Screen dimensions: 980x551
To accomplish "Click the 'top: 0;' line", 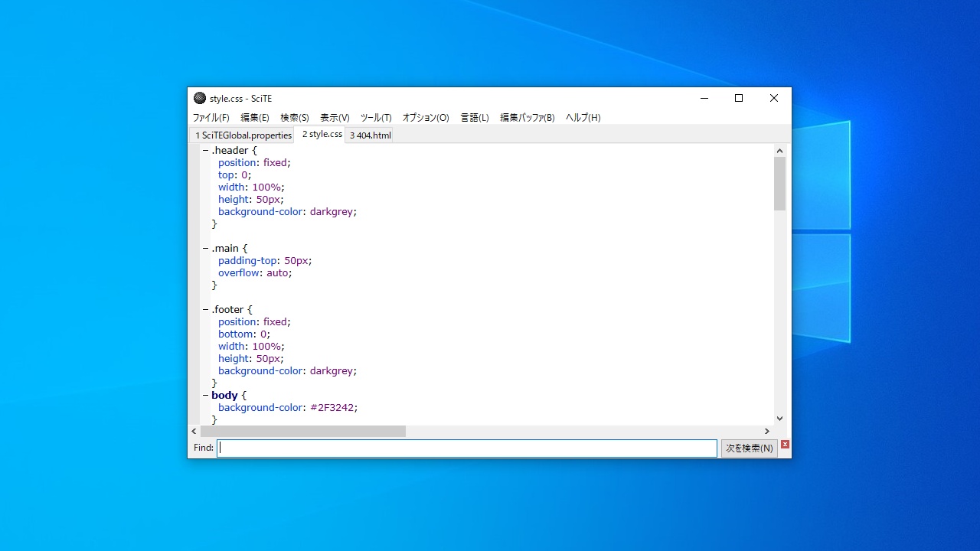I will 234,175.
